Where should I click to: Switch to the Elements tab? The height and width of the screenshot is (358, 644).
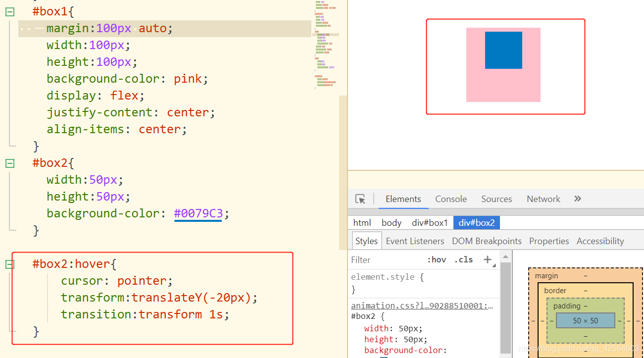[403, 199]
